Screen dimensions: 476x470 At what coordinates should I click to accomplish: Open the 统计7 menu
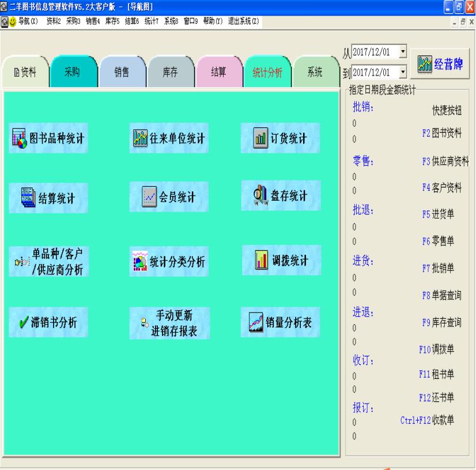pos(151,21)
